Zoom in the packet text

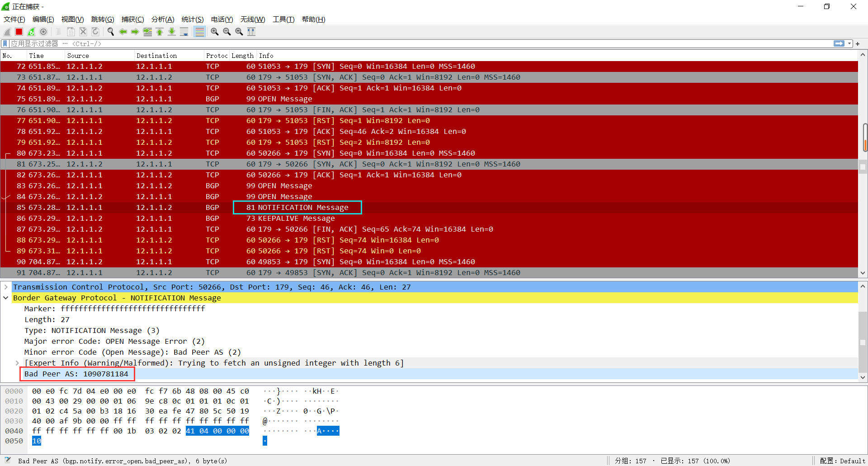tap(215, 32)
